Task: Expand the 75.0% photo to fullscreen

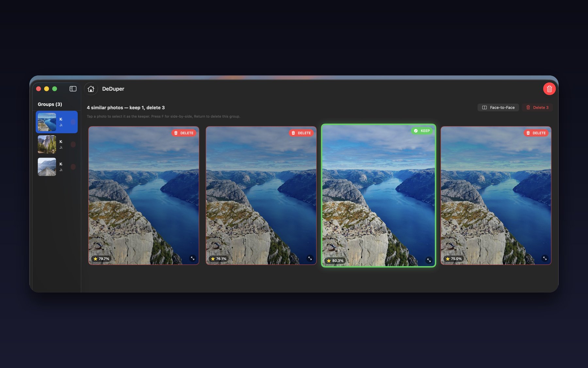Action: (x=545, y=258)
